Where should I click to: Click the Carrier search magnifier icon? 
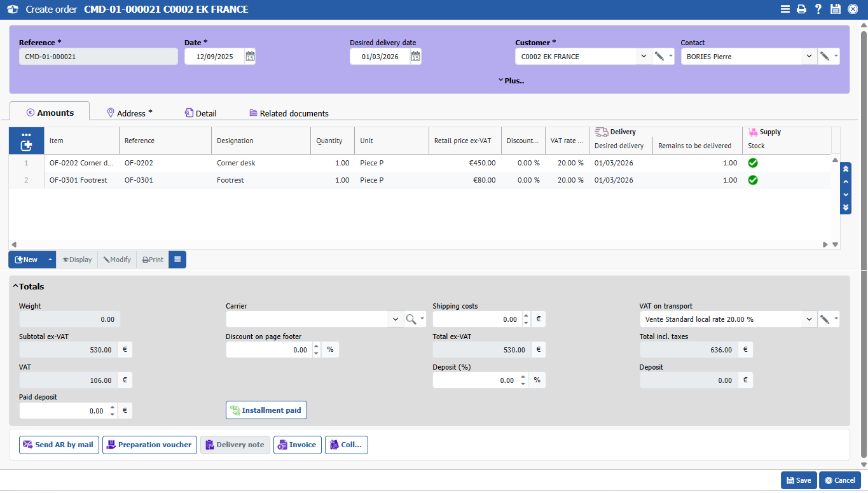click(411, 319)
